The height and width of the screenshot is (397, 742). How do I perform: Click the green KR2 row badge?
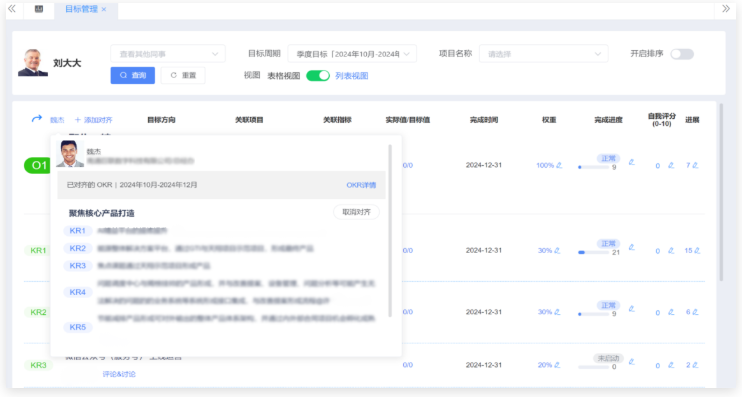coord(37,312)
